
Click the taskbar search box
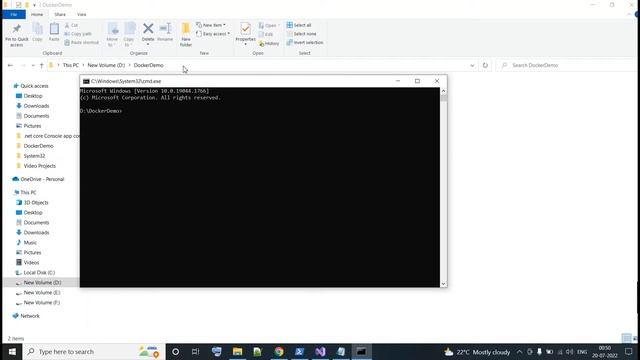click(x=94, y=351)
